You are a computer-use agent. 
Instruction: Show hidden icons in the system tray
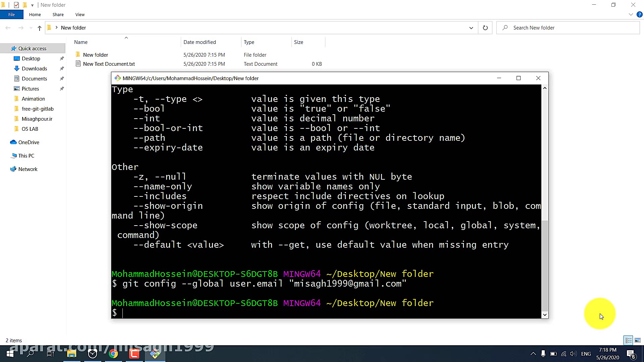pos(533,354)
